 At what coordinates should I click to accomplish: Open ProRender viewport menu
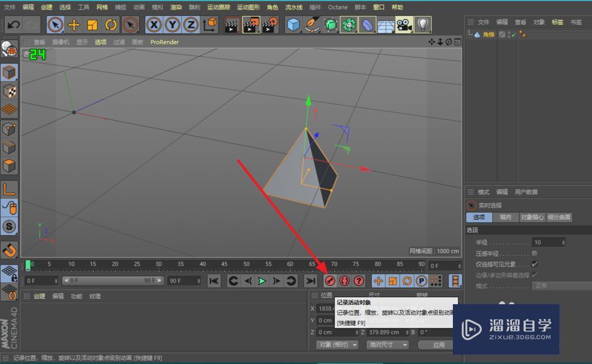coord(165,42)
